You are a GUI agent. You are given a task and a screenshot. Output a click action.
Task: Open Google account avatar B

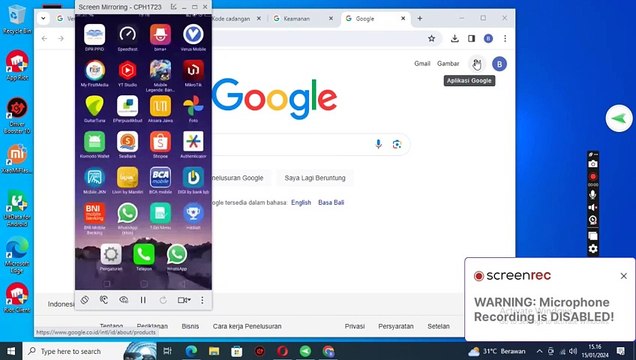click(x=499, y=64)
